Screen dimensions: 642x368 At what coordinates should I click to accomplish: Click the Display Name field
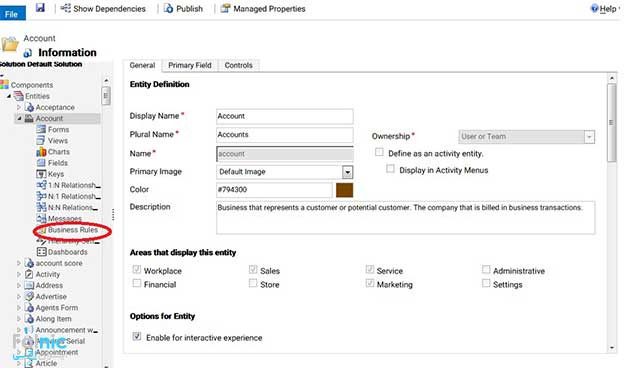(285, 116)
